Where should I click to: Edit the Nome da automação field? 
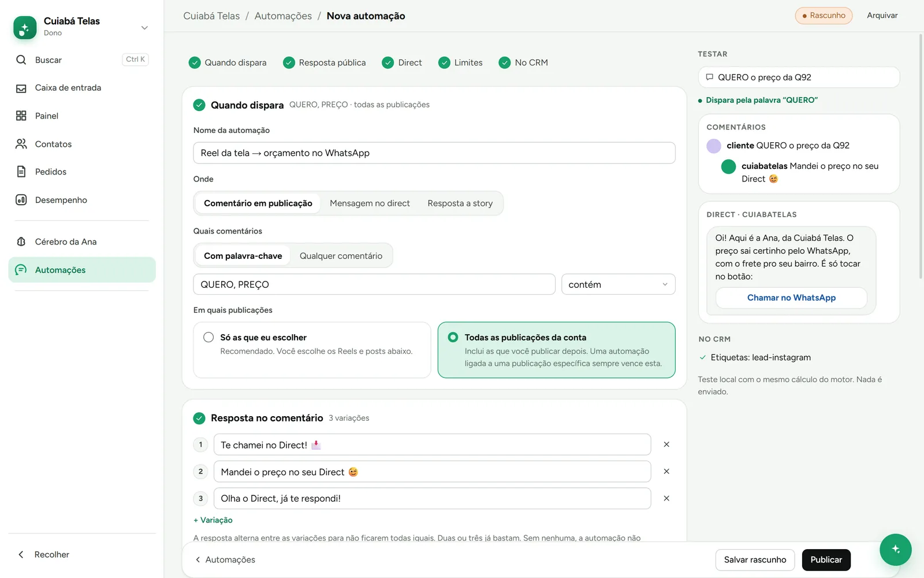pyautogui.click(x=434, y=153)
